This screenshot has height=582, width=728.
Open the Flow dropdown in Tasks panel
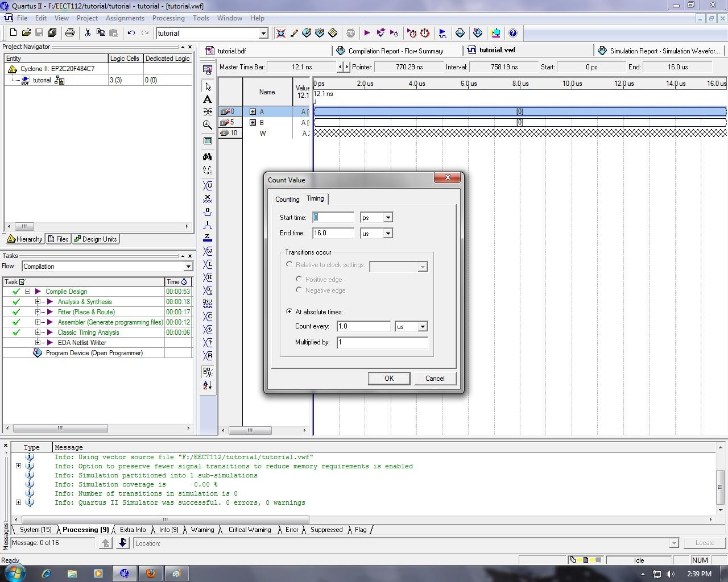click(x=188, y=266)
